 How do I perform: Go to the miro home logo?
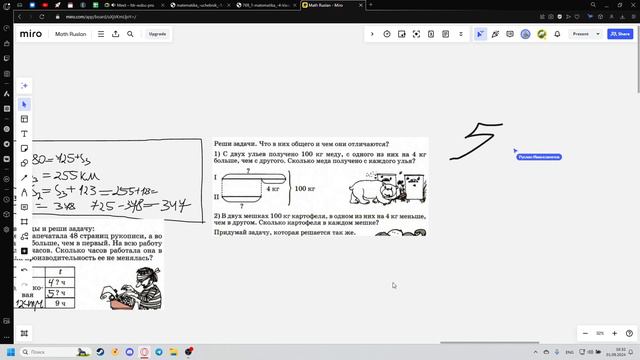tap(31, 34)
